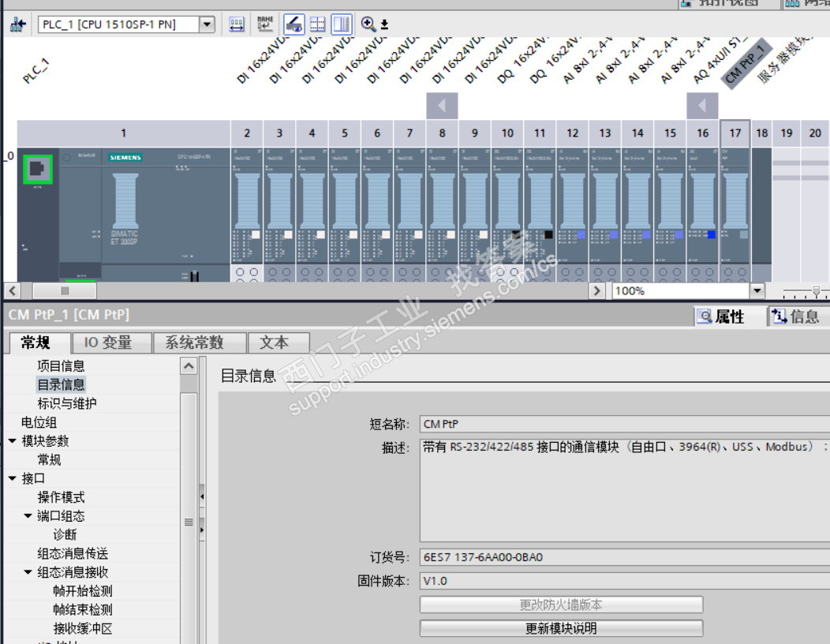
Task: Click slot number 19 header
Action: pos(787,133)
